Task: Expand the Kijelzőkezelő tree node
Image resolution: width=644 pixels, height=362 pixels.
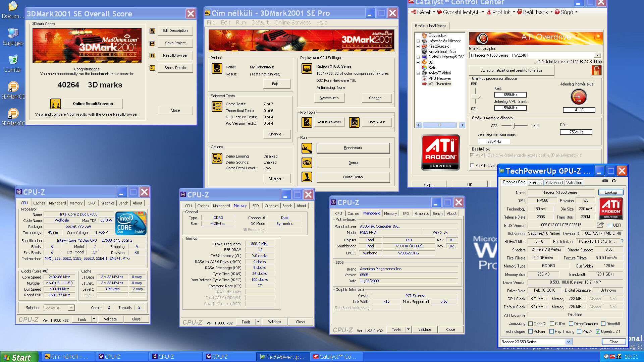Action: (x=418, y=47)
